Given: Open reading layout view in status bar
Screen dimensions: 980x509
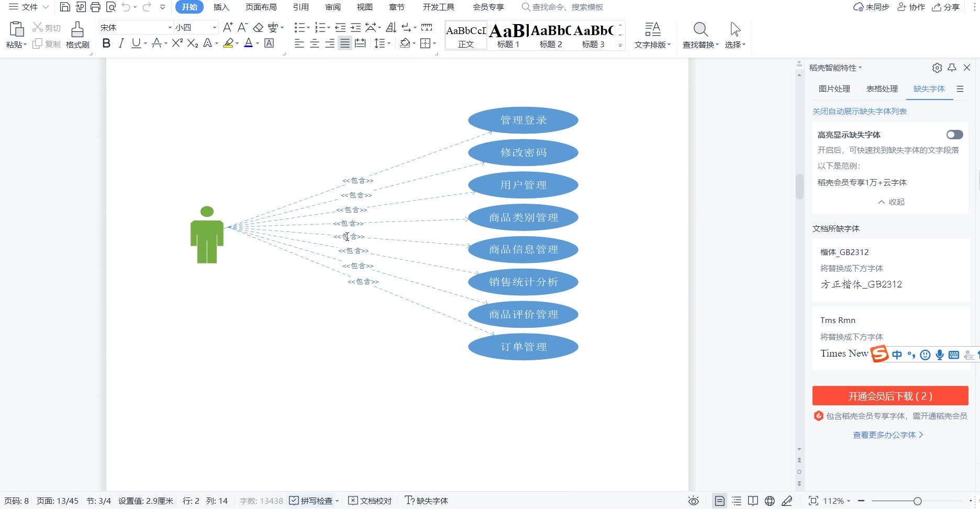Looking at the screenshot, I should (753, 501).
